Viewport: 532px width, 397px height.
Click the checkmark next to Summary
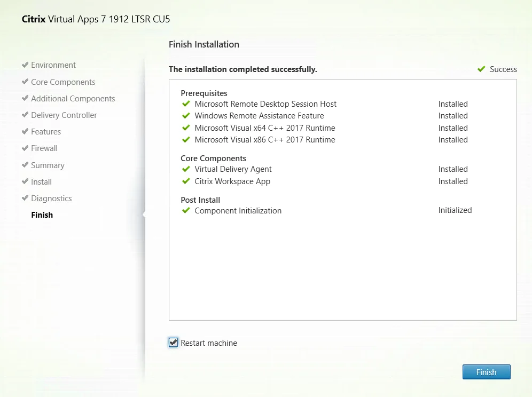tap(25, 164)
